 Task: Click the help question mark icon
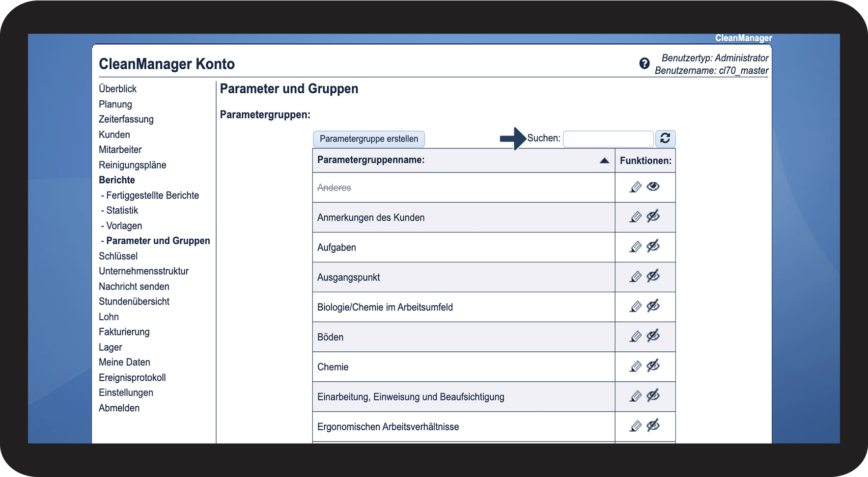[x=644, y=63]
